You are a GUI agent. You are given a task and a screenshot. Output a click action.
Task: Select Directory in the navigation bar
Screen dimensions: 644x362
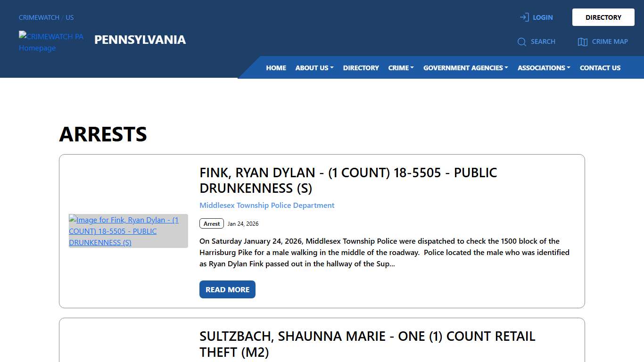(x=361, y=68)
